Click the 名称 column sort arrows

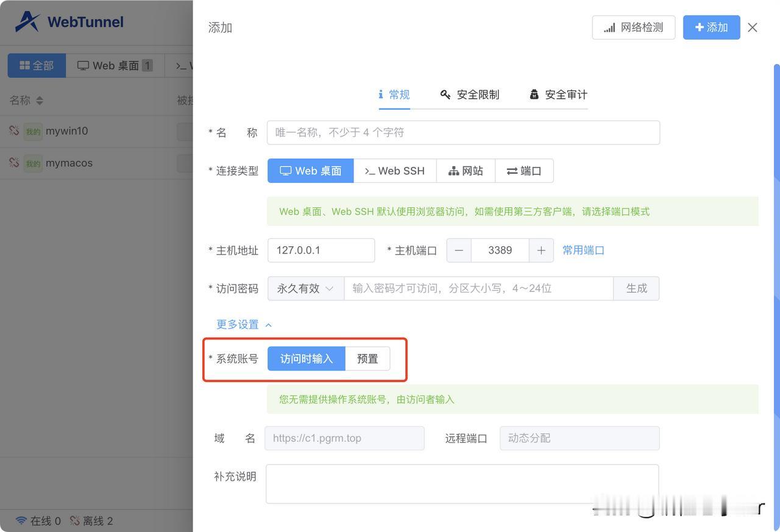click(x=39, y=99)
